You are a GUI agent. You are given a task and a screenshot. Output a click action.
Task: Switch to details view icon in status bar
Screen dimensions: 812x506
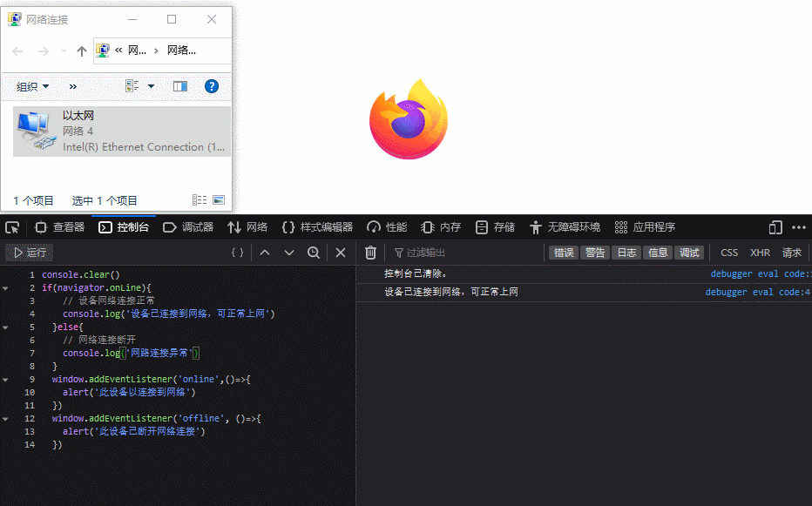click(x=200, y=200)
